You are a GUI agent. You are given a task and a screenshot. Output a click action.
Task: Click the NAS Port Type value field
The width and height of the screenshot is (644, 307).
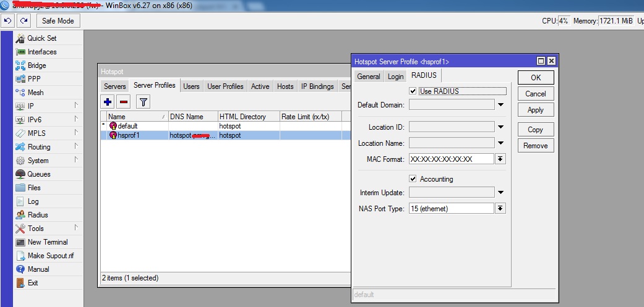[452, 209]
